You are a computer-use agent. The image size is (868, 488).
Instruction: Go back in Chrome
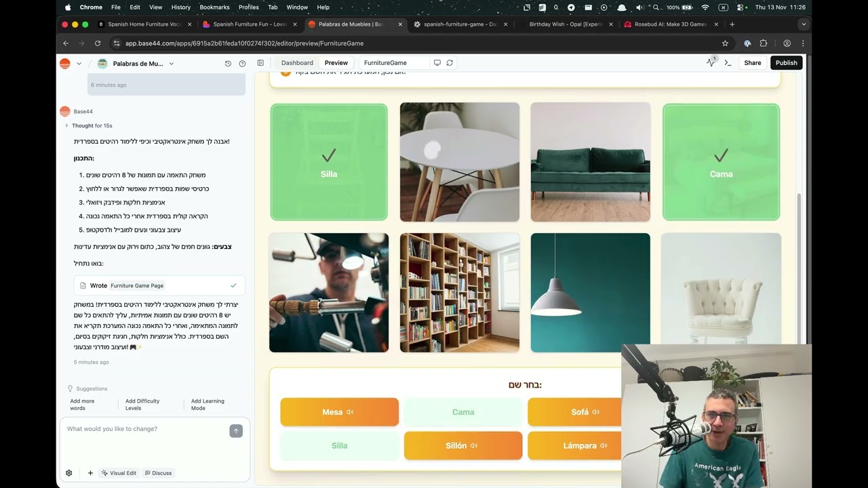(66, 43)
